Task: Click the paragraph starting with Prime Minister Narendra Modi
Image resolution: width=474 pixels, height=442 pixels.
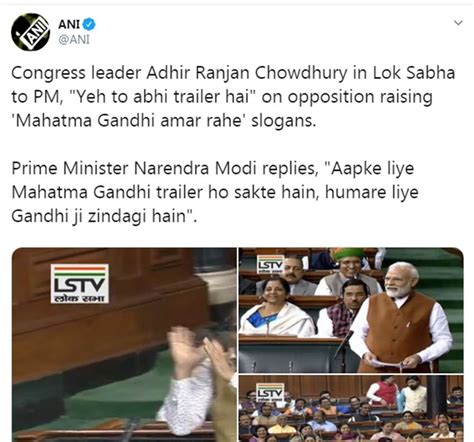Action: tap(215, 192)
